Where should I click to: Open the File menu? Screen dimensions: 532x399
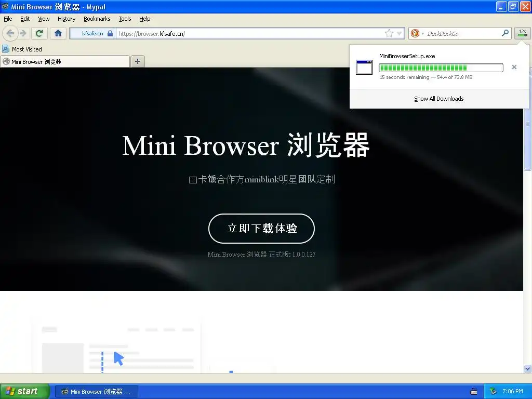(8, 19)
